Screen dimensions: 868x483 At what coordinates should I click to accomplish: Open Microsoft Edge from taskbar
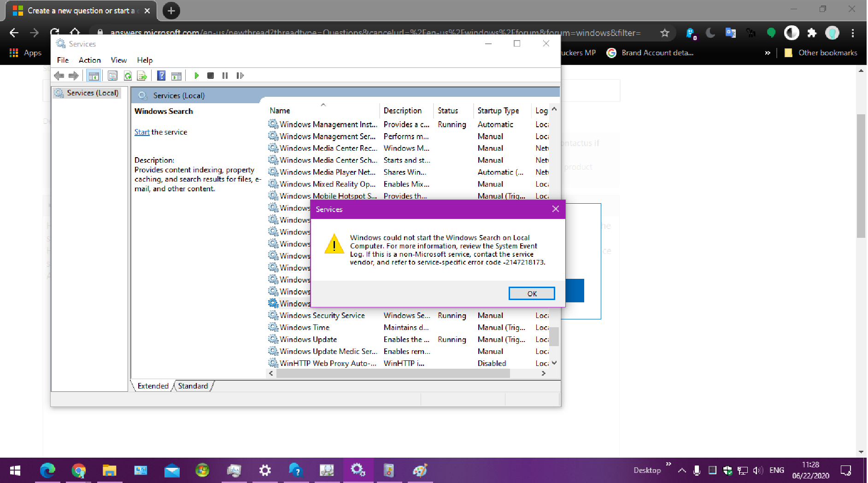pos(47,471)
